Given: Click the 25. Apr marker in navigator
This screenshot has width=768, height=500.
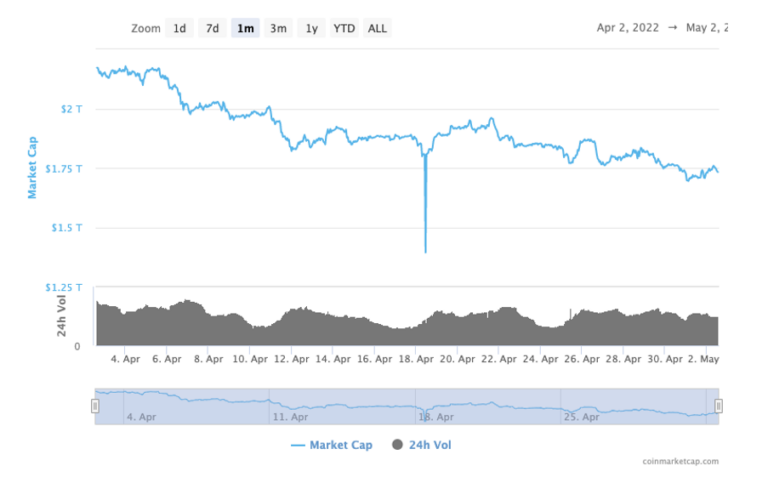Looking at the screenshot, I should 580,416.
